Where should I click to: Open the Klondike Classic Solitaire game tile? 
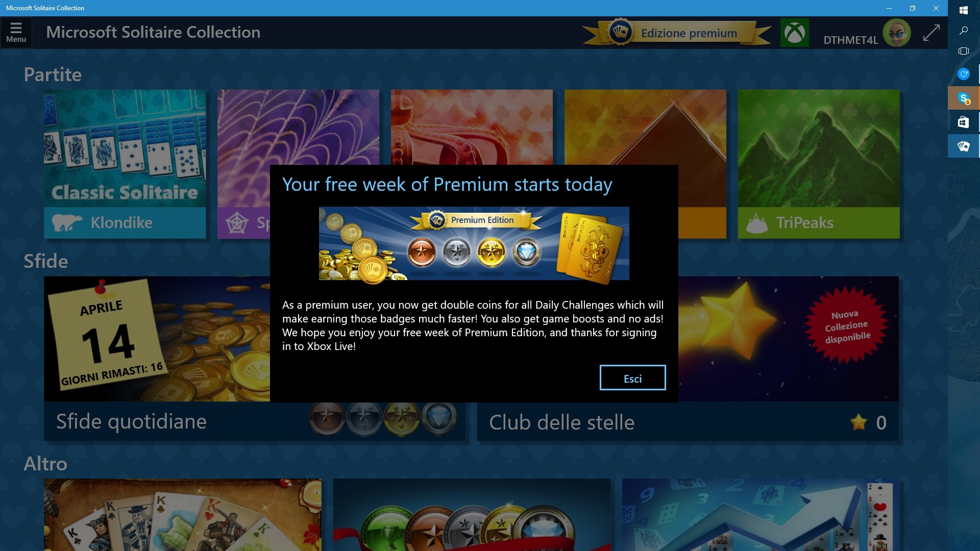125,164
